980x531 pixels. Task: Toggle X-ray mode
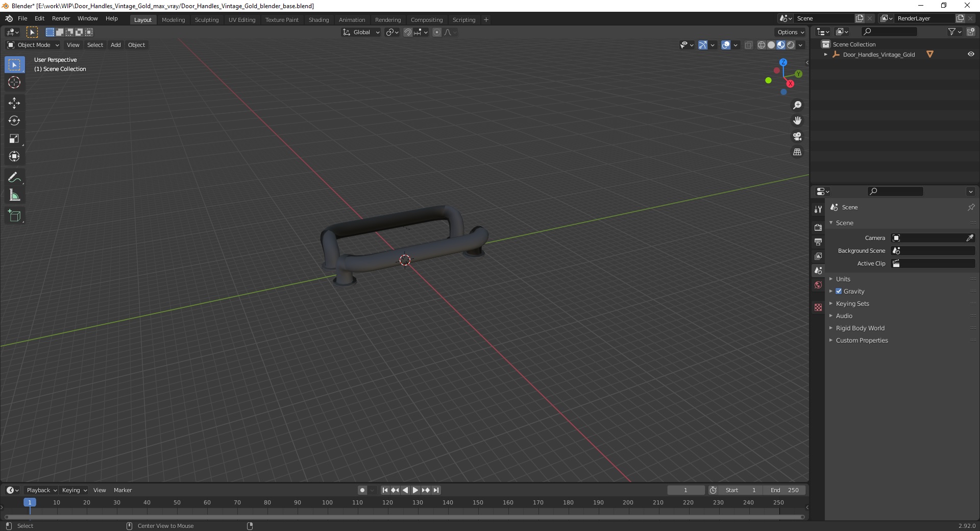(749, 45)
